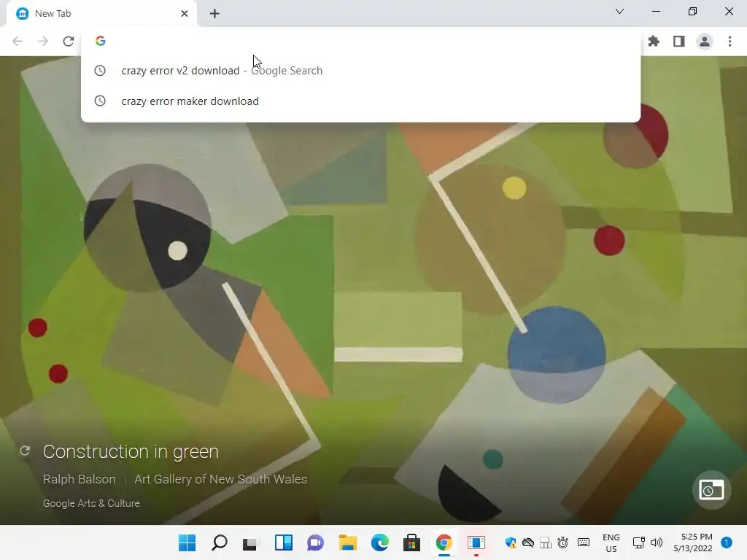Viewport: 747px width, 560px height.
Task: Refresh the artwork next to Construction in green
Action: (x=26, y=451)
